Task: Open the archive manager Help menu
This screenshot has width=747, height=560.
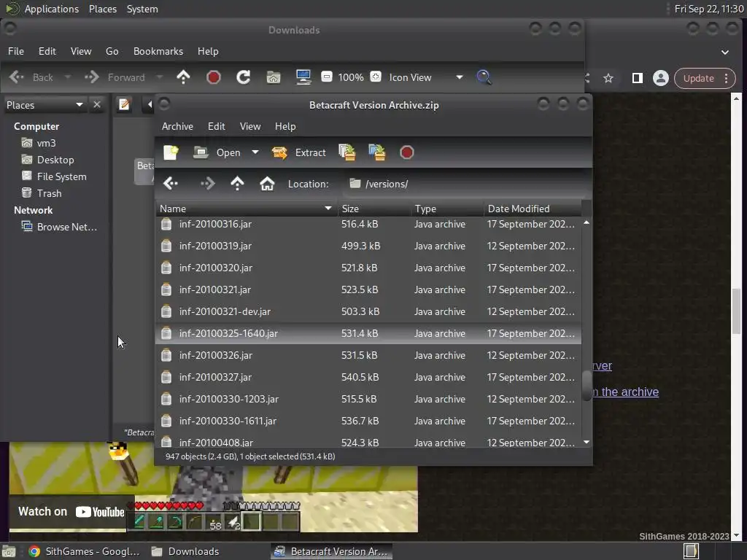Action: coord(285,126)
